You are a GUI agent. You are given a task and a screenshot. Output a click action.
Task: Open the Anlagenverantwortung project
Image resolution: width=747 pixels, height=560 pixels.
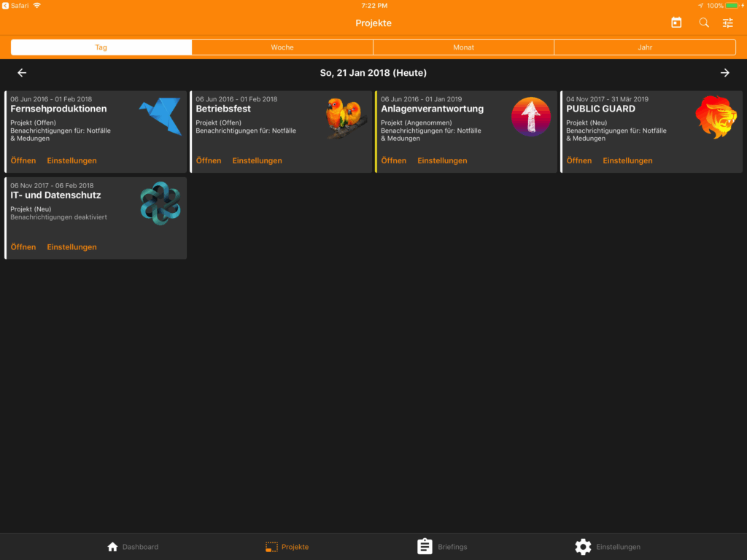[x=394, y=160]
